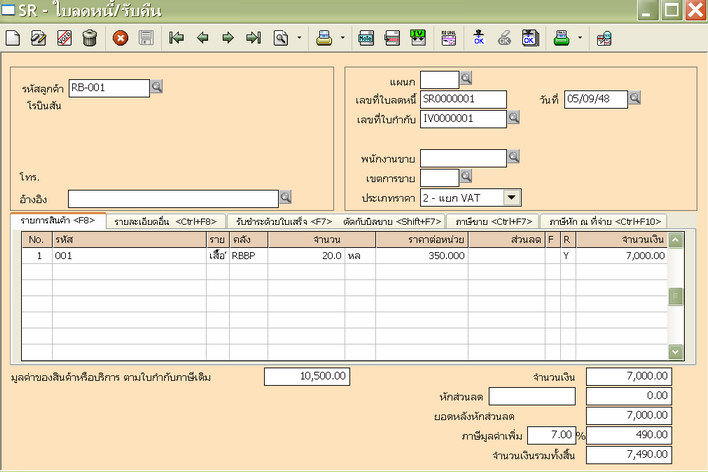
Task: Click the printer icon in toolbar
Action: (x=325, y=39)
